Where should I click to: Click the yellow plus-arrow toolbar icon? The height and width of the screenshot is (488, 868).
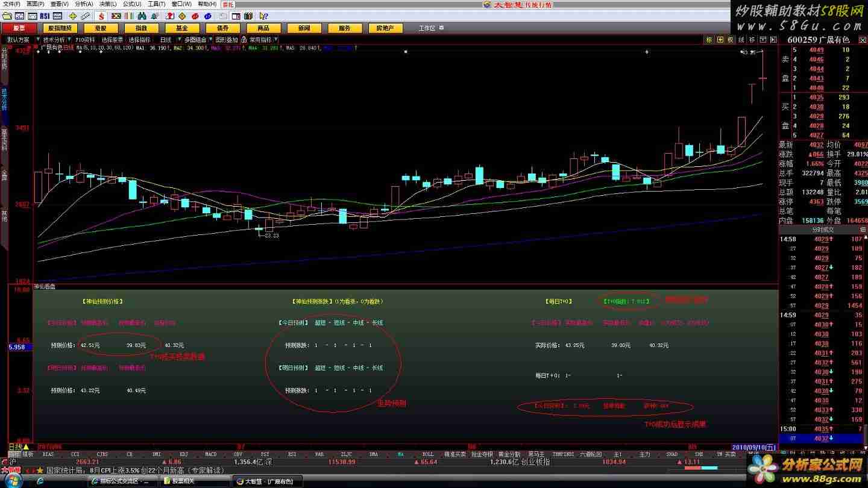pyautogui.click(x=72, y=16)
